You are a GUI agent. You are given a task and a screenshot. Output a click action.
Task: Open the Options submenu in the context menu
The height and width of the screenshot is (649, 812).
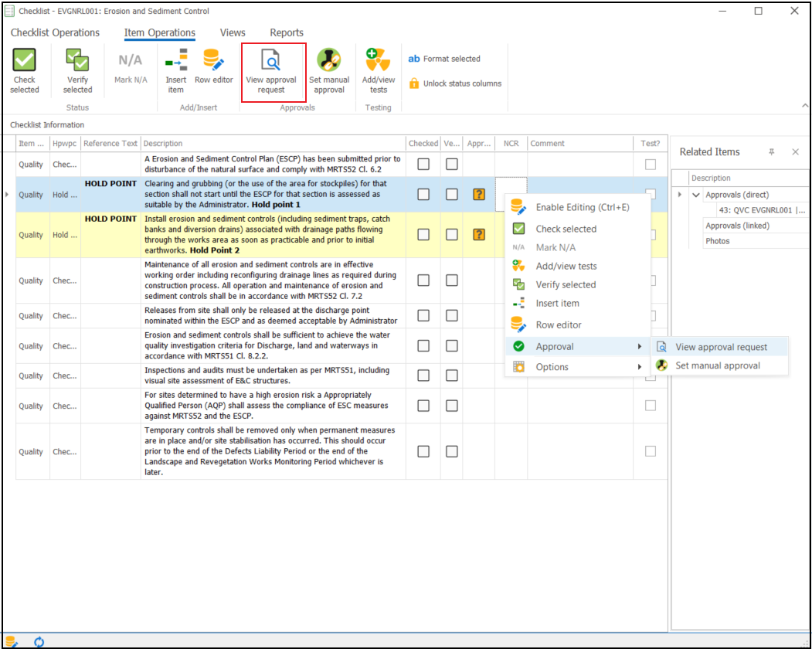577,367
